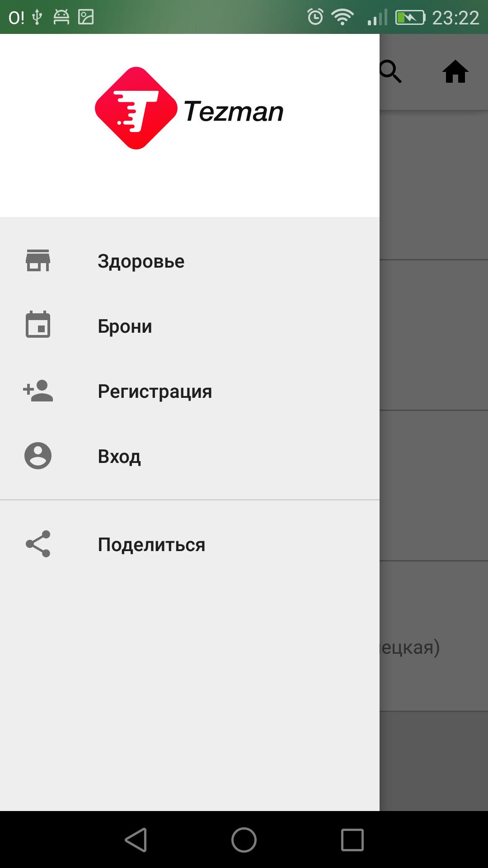Tap the alarm clock status icon

pos(315,17)
